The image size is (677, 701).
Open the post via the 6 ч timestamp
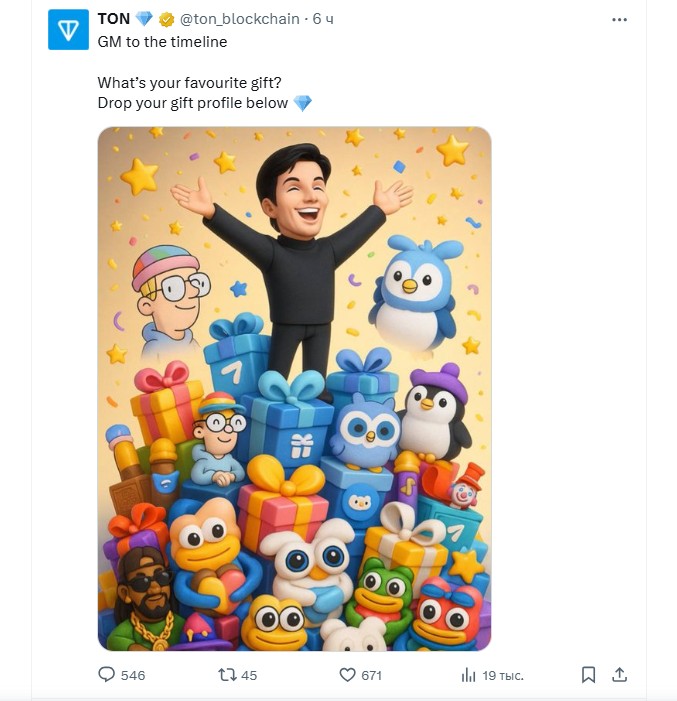point(322,19)
